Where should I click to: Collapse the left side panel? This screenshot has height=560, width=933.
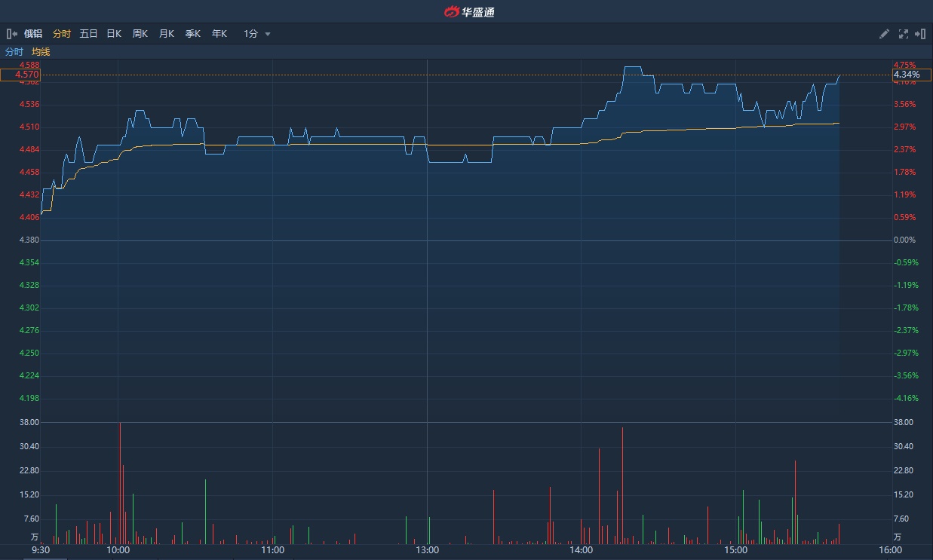pos(12,34)
